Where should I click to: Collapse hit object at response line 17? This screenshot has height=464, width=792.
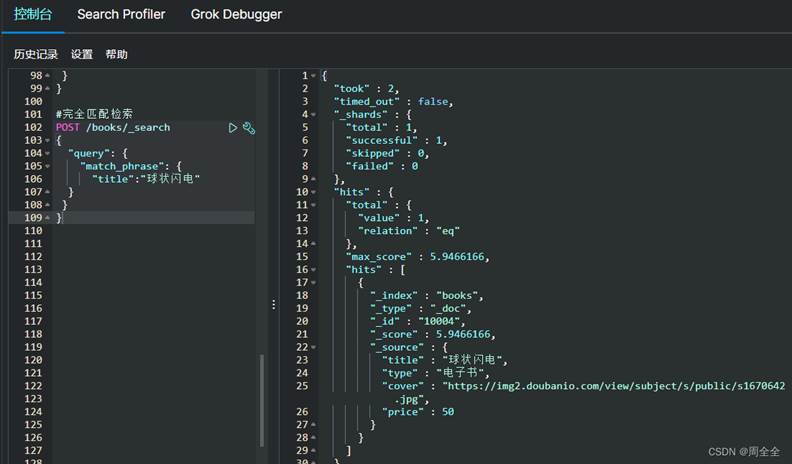313,283
